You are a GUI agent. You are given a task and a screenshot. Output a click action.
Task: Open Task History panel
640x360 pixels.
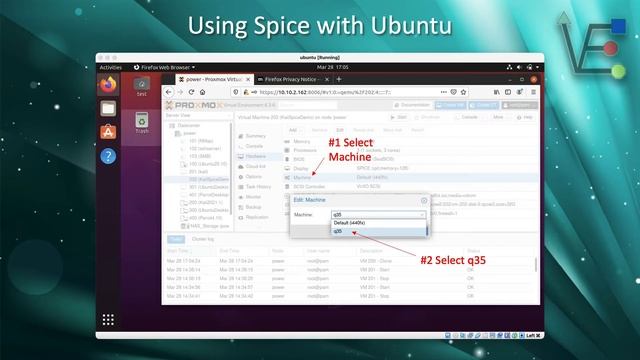[x=258, y=187]
